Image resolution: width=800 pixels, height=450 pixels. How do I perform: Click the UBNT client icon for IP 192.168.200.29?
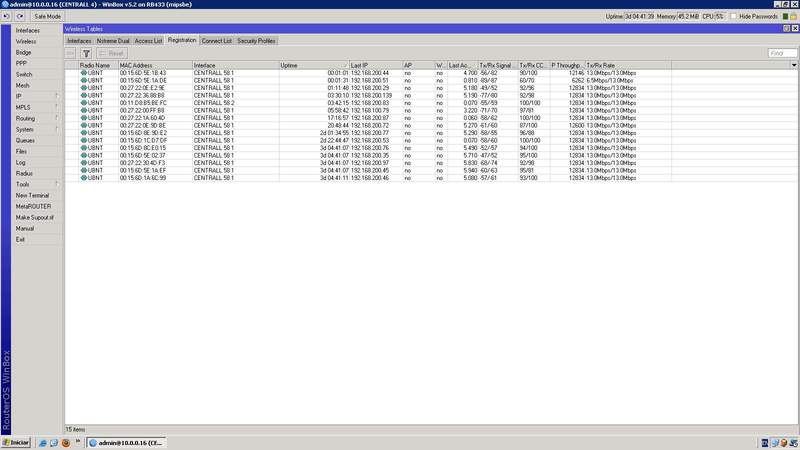[x=84, y=88]
